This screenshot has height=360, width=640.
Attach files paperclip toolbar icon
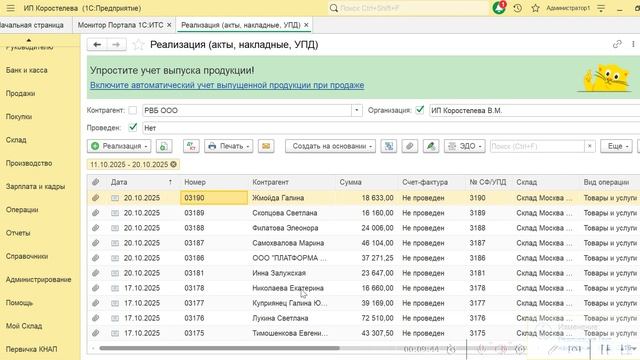[x=410, y=146]
